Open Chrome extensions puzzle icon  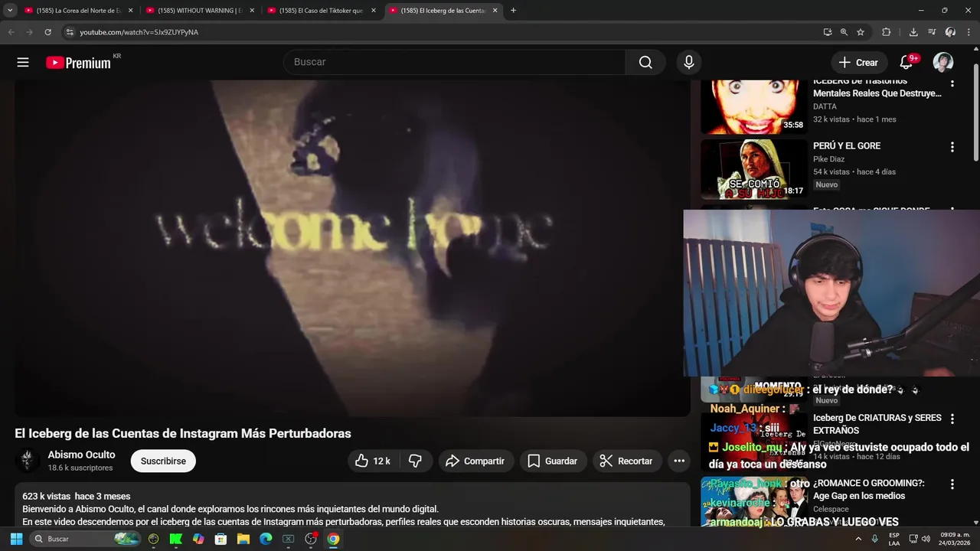[x=887, y=32]
